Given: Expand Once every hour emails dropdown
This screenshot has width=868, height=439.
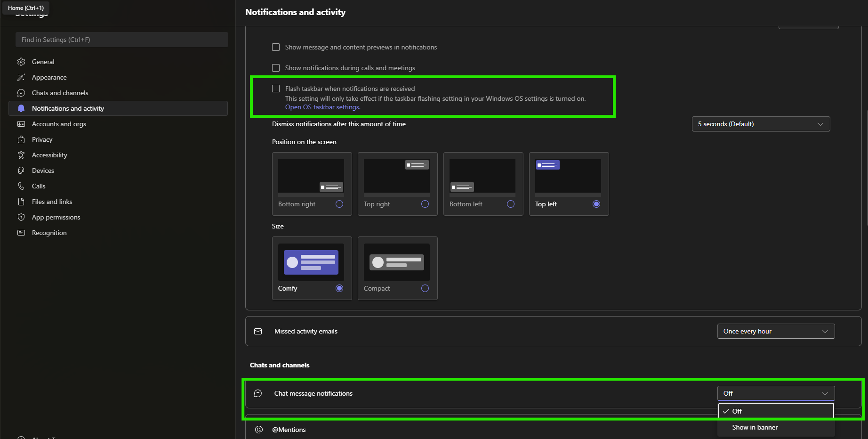Looking at the screenshot, I should pos(776,331).
